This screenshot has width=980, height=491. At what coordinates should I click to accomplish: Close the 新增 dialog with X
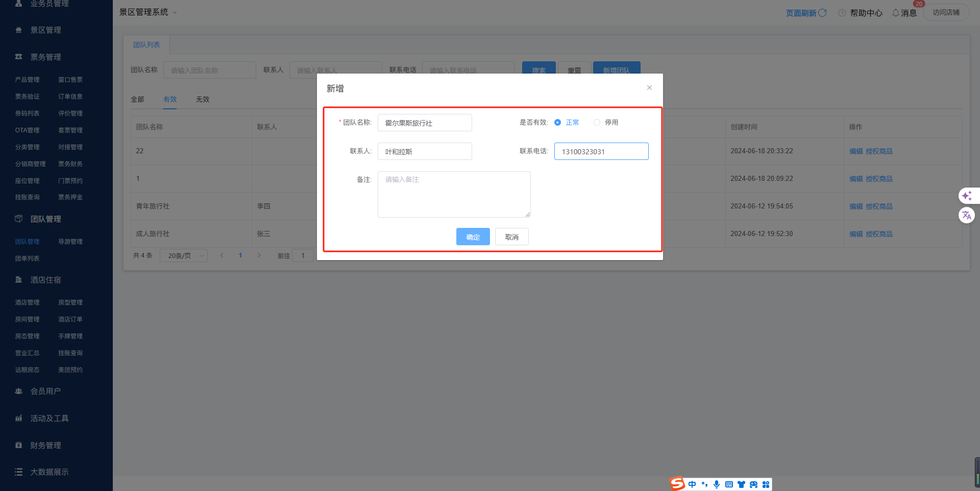649,88
